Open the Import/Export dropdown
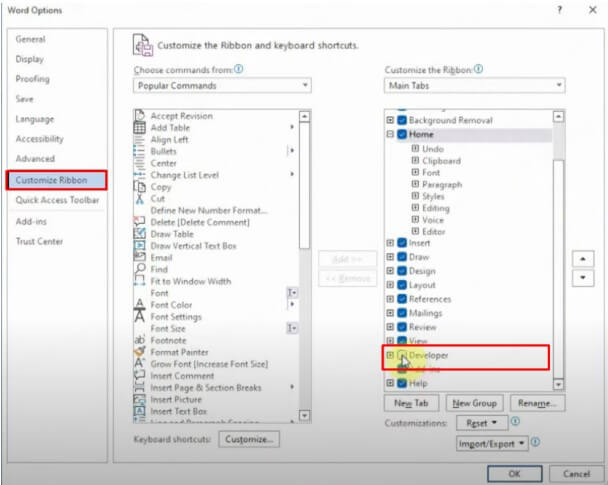Viewport: 608px width, 485px height. pyautogui.click(x=492, y=444)
